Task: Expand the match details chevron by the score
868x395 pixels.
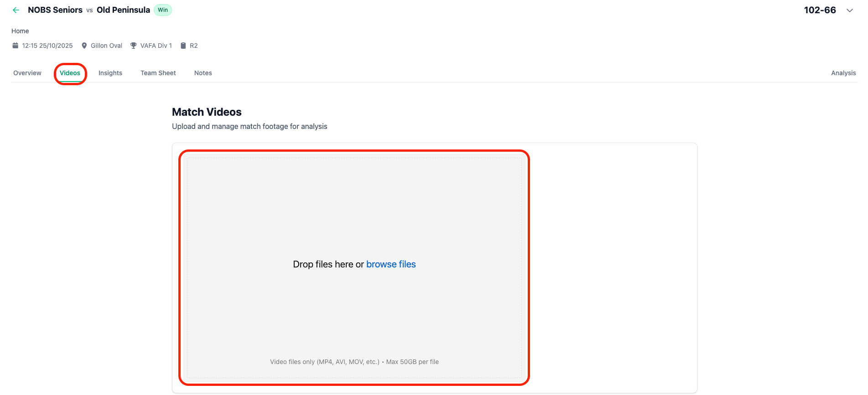Action: point(849,10)
